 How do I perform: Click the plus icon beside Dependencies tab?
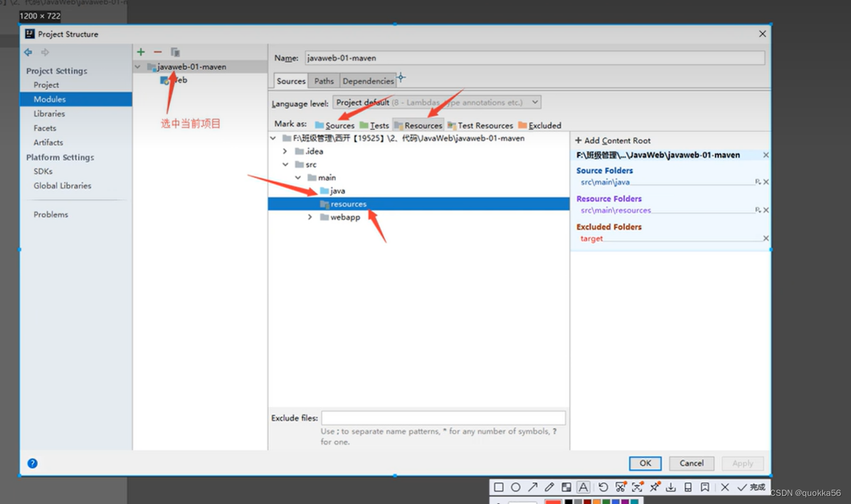pos(401,78)
